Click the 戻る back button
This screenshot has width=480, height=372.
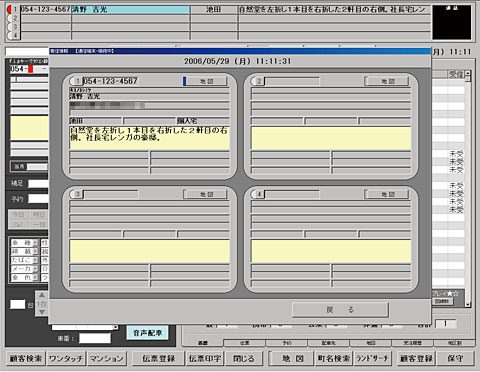point(340,310)
